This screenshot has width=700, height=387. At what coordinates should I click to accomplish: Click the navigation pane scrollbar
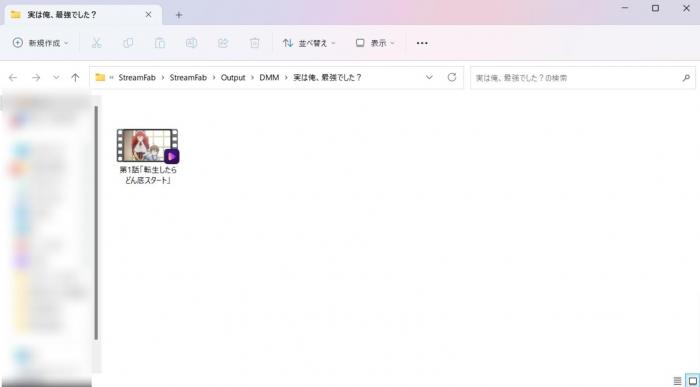tap(96, 223)
